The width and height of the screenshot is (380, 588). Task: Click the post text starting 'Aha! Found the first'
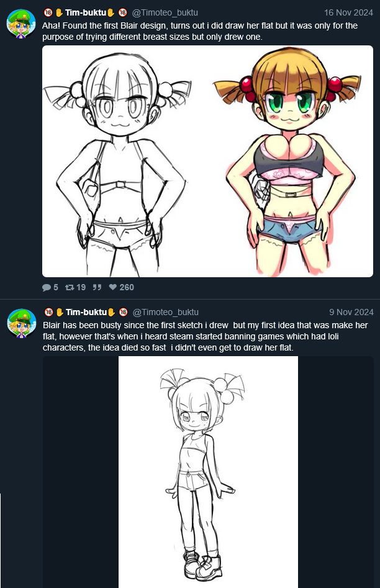pos(200,32)
